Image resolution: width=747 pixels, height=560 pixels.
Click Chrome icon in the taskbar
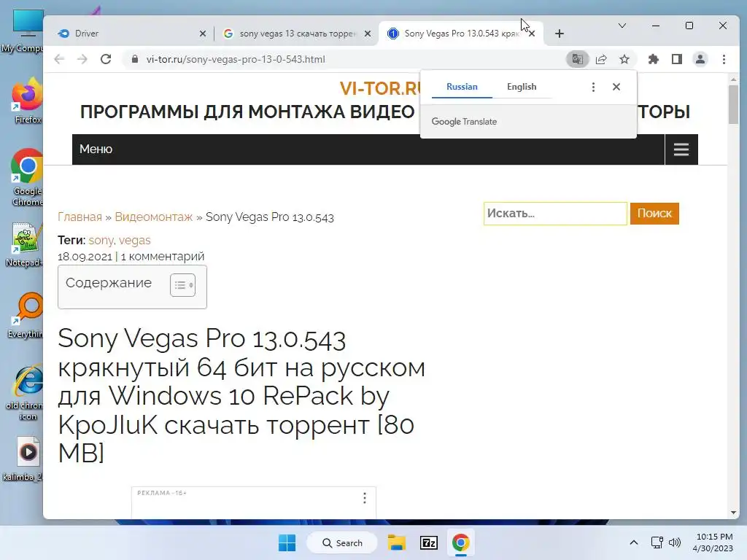pos(461,542)
